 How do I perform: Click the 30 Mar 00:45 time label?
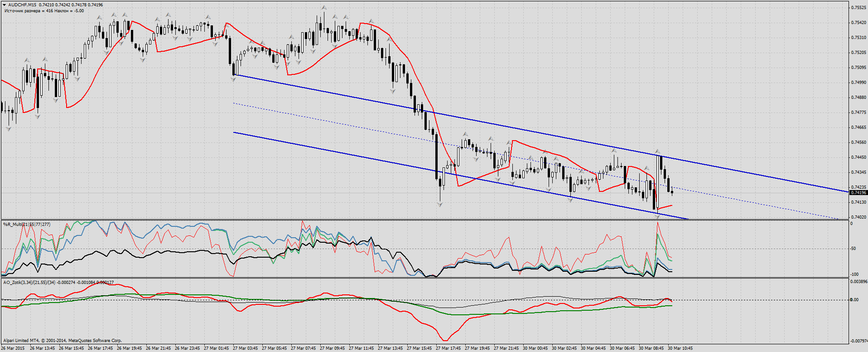[x=535, y=348]
